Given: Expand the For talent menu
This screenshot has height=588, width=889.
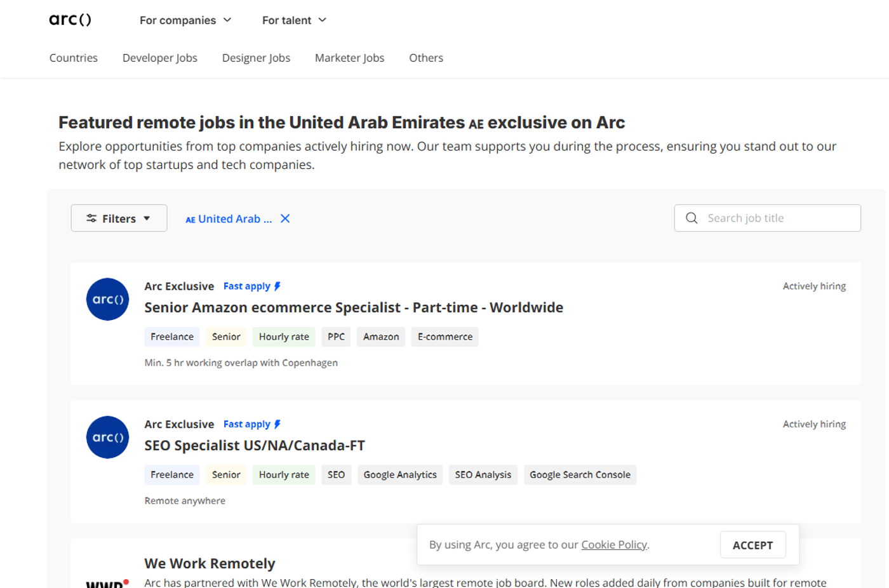Looking at the screenshot, I should click(x=294, y=20).
